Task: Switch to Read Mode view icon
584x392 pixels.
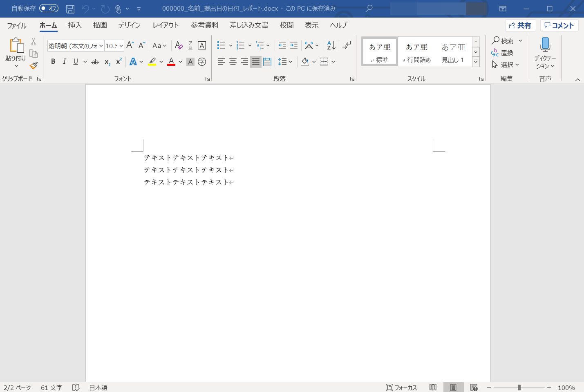Action: pyautogui.click(x=433, y=387)
